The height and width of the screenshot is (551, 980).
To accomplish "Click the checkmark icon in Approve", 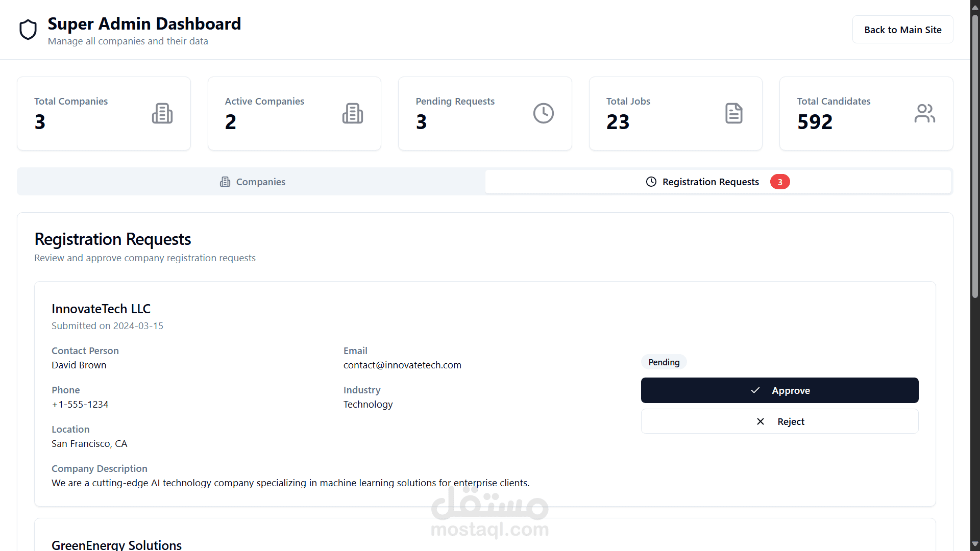I will 755,390.
